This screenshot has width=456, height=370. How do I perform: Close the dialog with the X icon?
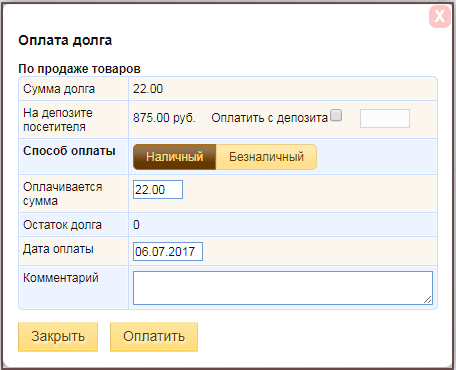tap(440, 16)
